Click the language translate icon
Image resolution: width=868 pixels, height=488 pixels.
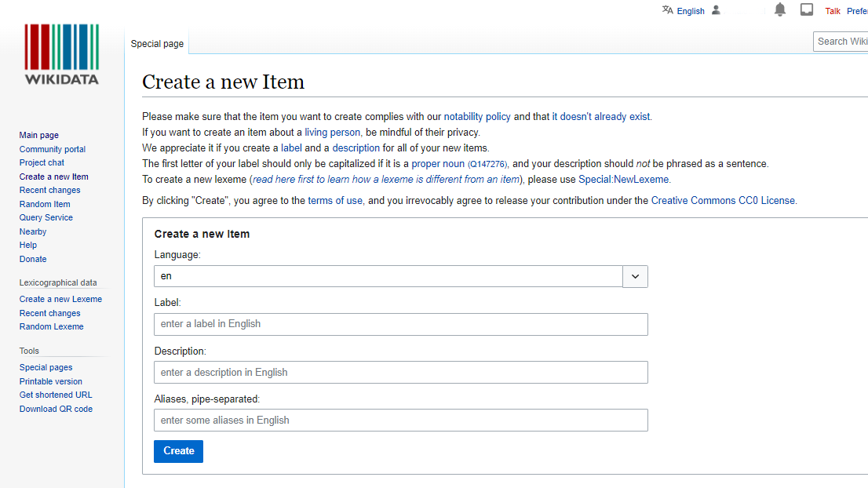667,10
